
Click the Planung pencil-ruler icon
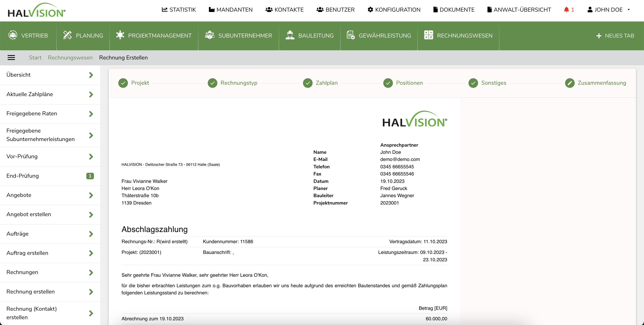(x=68, y=35)
